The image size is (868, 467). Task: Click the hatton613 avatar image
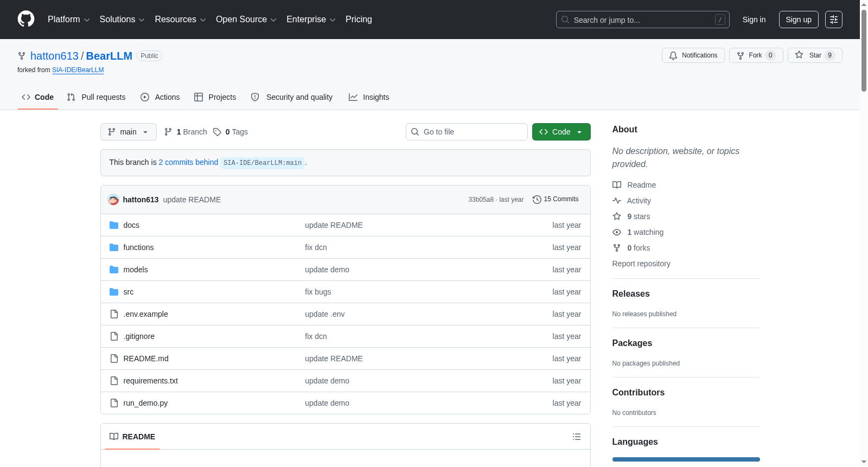113,200
